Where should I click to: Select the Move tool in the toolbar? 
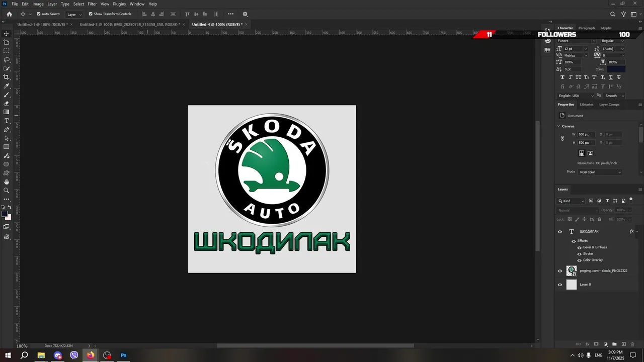coord(7,34)
